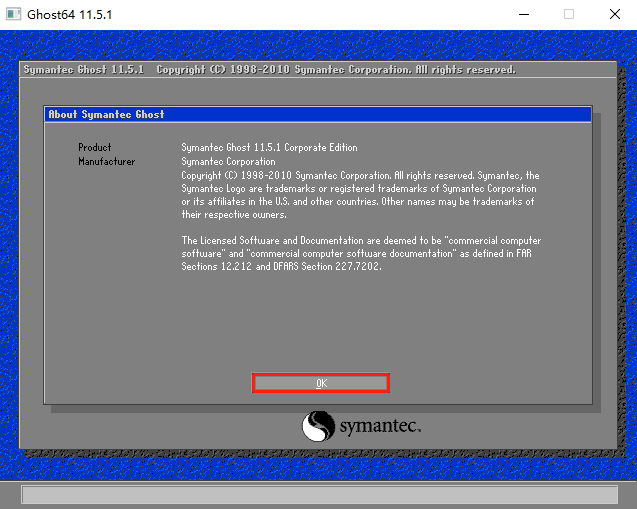637x509 pixels.
Task: Select the 'Manufacturer' label text
Action: coord(106,161)
